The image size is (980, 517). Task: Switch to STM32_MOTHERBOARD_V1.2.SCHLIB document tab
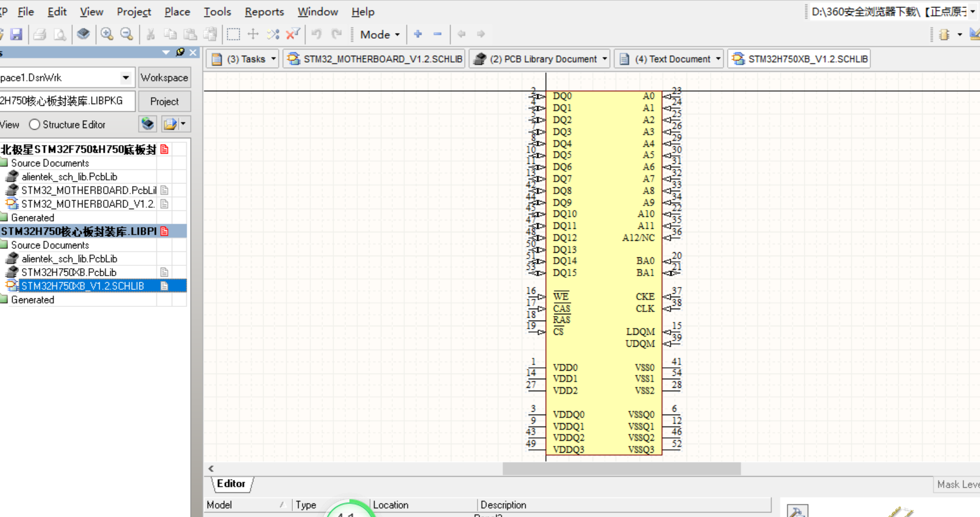[x=374, y=59]
